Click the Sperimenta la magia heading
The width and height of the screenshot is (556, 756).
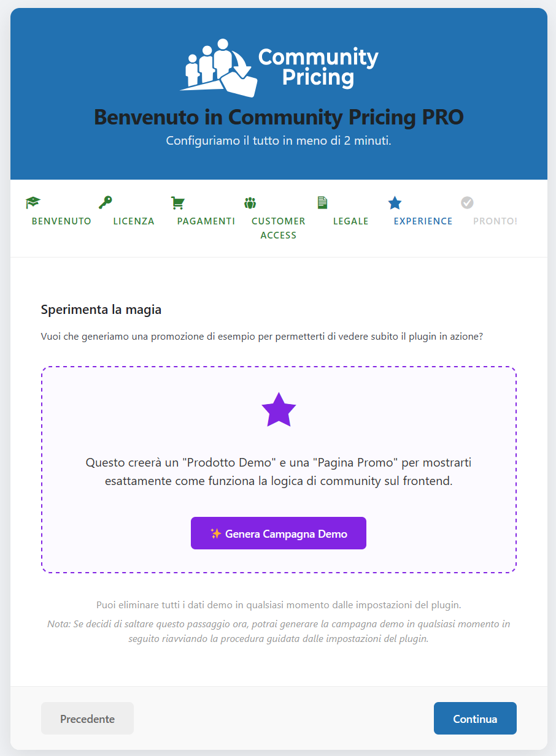pyautogui.click(x=101, y=310)
